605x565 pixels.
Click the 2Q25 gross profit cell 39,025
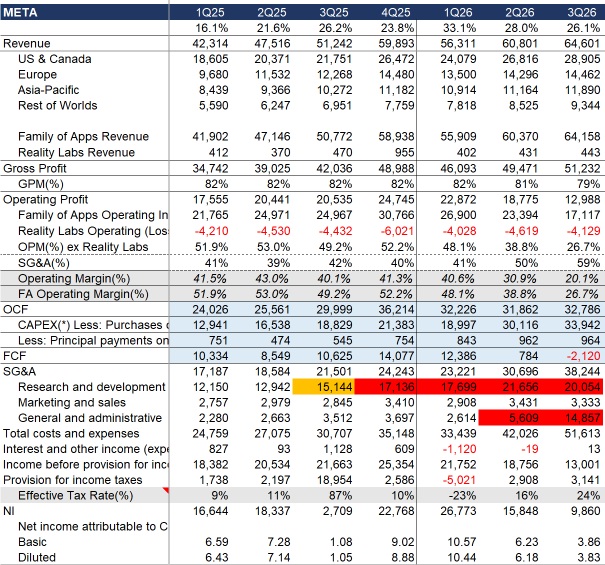pyautogui.click(x=272, y=168)
